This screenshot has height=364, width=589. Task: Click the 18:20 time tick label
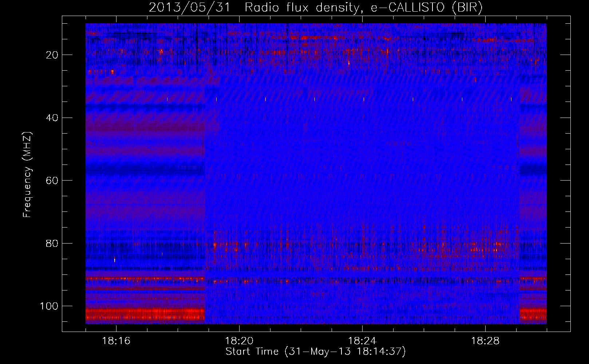(239, 341)
